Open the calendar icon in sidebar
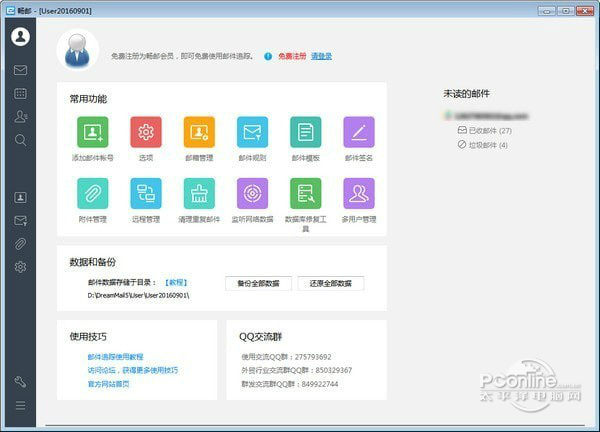Screen dimensions: 600x432 tap(20, 93)
